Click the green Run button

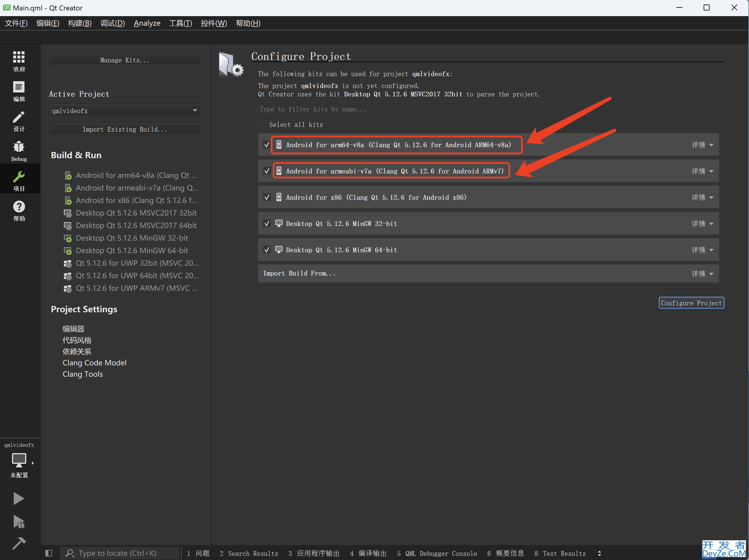19,499
